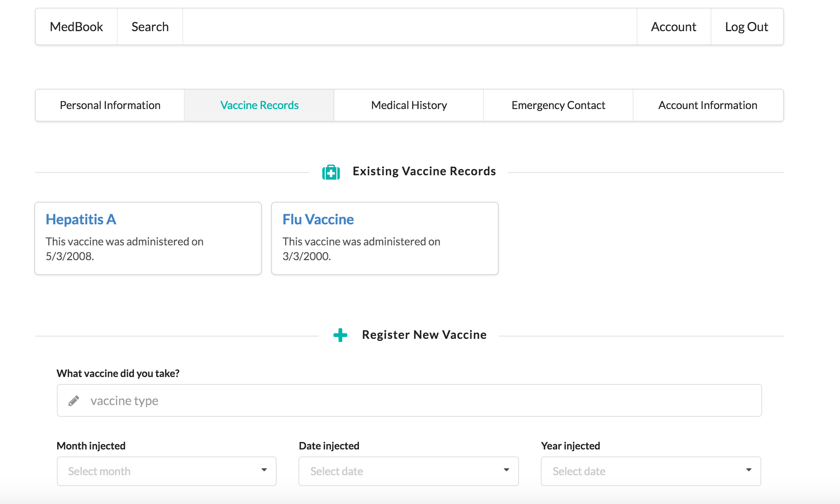This screenshot has width=840, height=504.
Task: Click the green plus icon for Register New Vaccine
Action: (x=340, y=335)
